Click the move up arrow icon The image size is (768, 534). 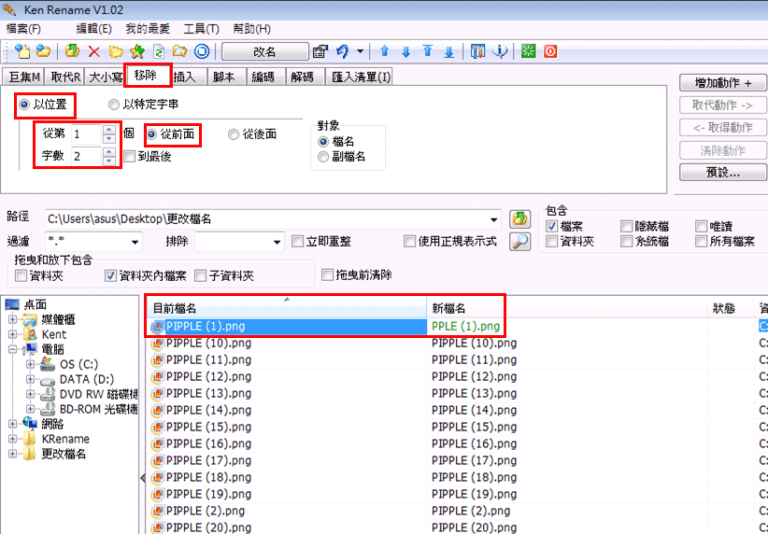click(x=384, y=51)
